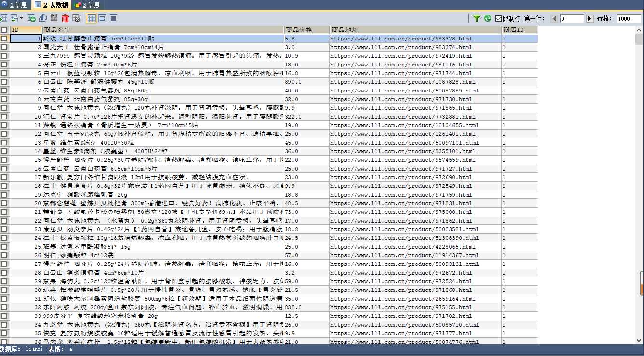The image size is (644, 356).
Task: Insert a new row with the green plus icon
Action: pos(32,18)
